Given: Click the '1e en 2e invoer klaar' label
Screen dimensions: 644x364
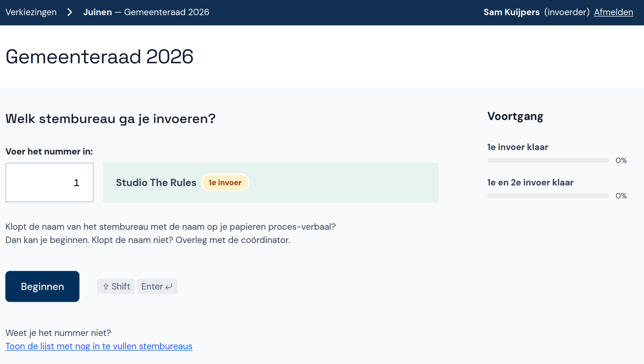Looking at the screenshot, I should (530, 182).
